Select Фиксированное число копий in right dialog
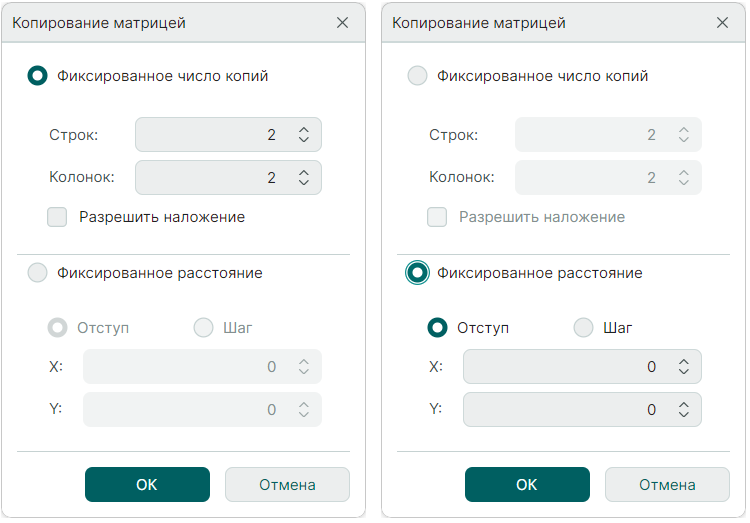750x523 pixels. (418, 76)
